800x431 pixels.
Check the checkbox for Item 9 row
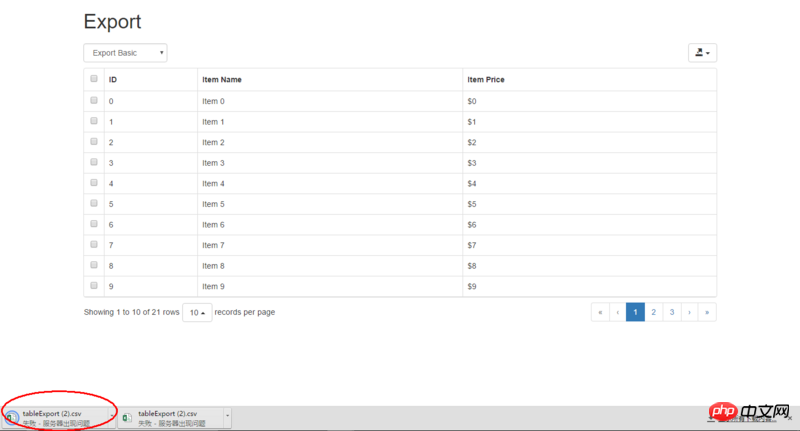(94, 285)
